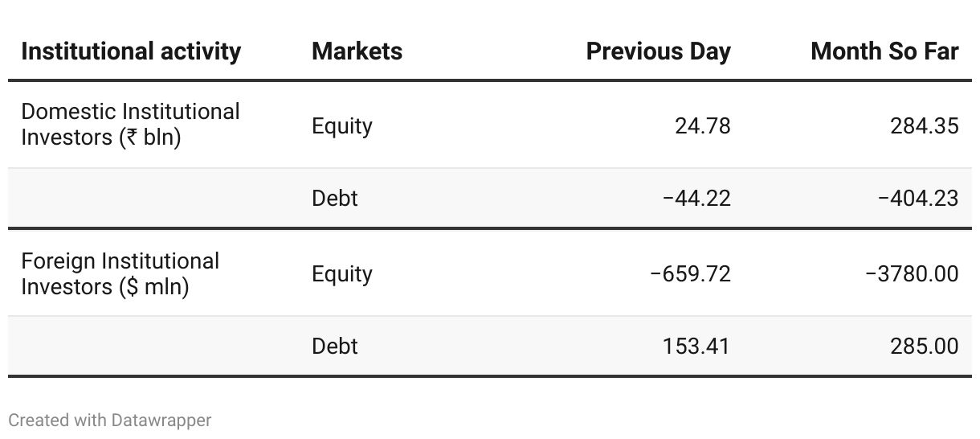Image resolution: width=980 pixels, height=439 pixels.
Task: Click the Previous Day column header
Action: [x=658, y=51]
